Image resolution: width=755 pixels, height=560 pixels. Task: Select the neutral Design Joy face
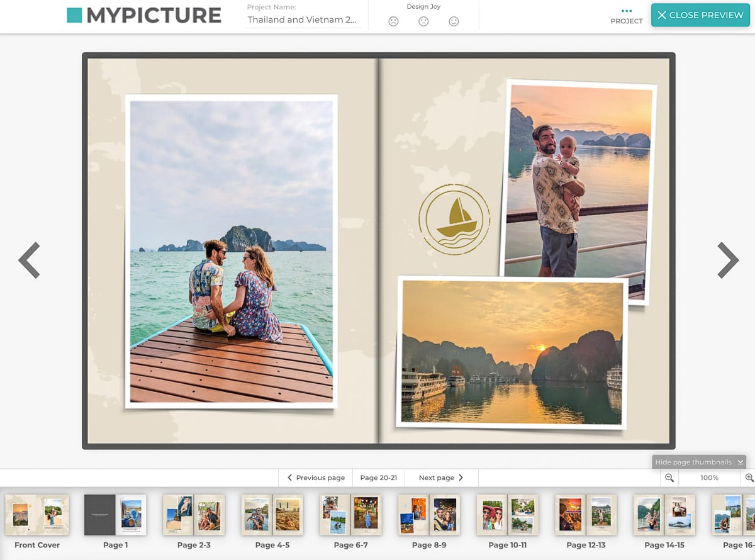pos(423,21)
